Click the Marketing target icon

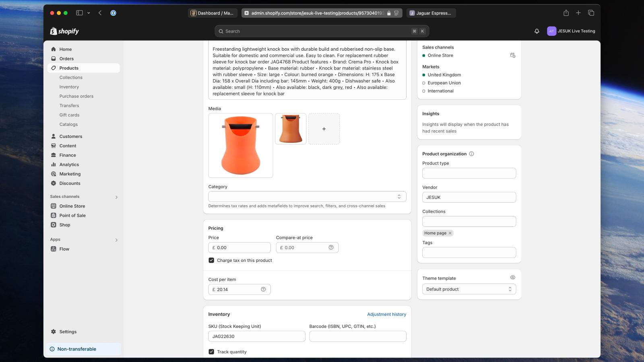(x=54, y=174)
